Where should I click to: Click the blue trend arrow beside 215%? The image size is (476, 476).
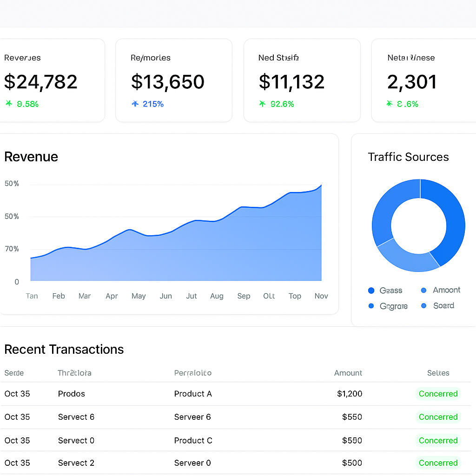(x=135, y=104)
